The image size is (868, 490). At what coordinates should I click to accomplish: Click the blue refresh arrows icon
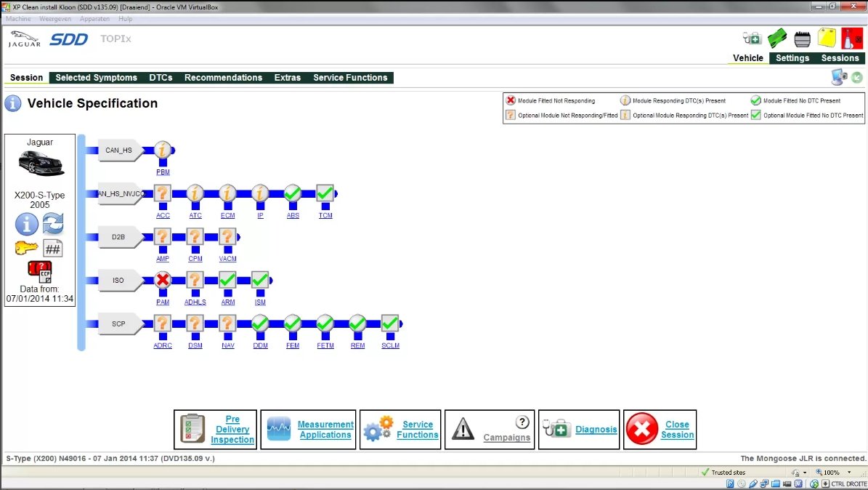pos(53,224)
